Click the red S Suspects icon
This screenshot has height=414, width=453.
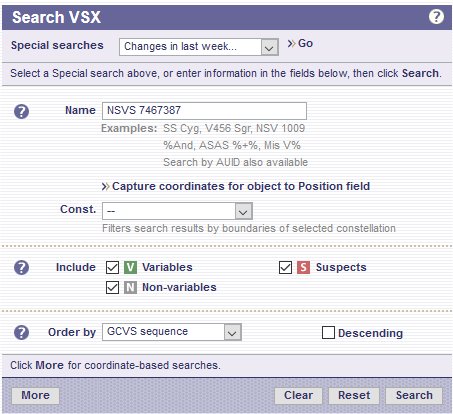(303, 267)
